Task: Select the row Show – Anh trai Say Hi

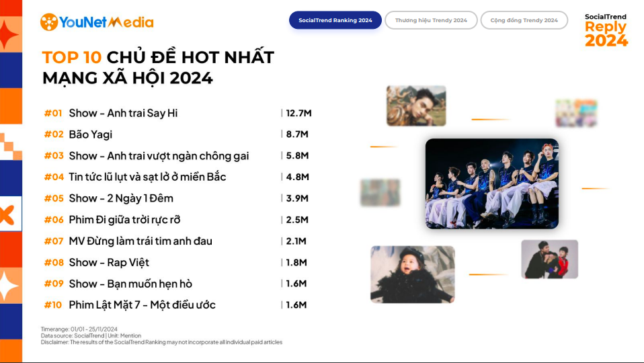Action: [177, 113]
